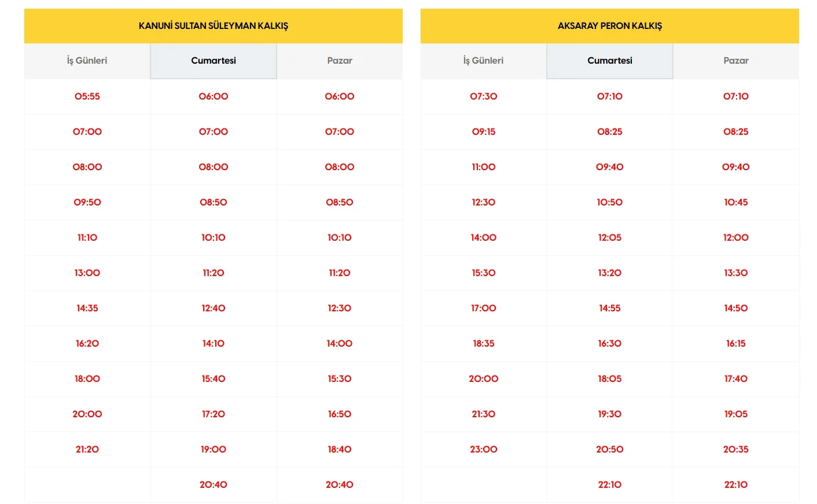Open İş Günleri tab under Aksaray Peron

[483, 61]
